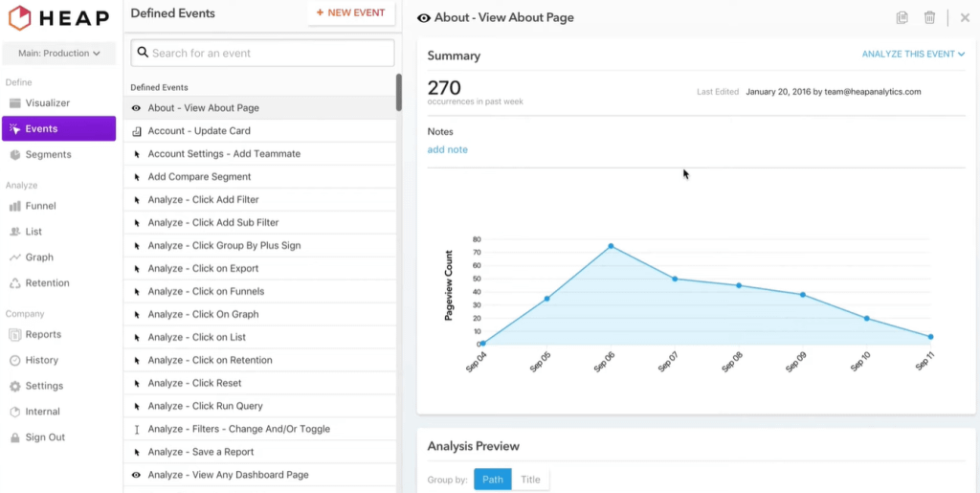Viewport: 980px width, 493px height.
Task: Click the New Event button
Action: (x=350, y=13)
